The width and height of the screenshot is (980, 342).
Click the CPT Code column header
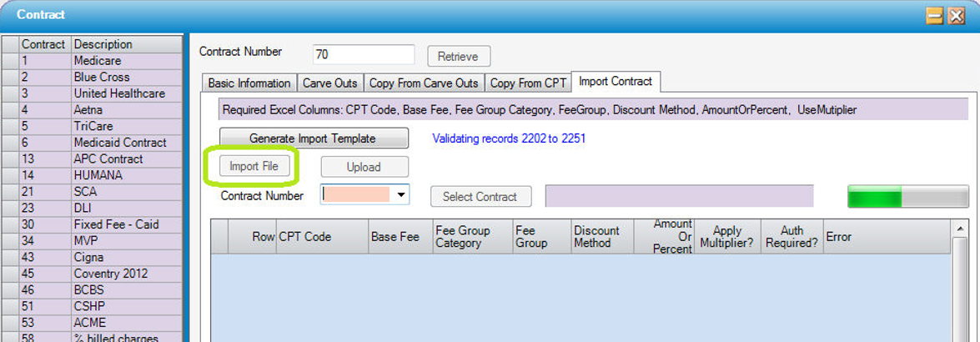[x=322, y=237]
